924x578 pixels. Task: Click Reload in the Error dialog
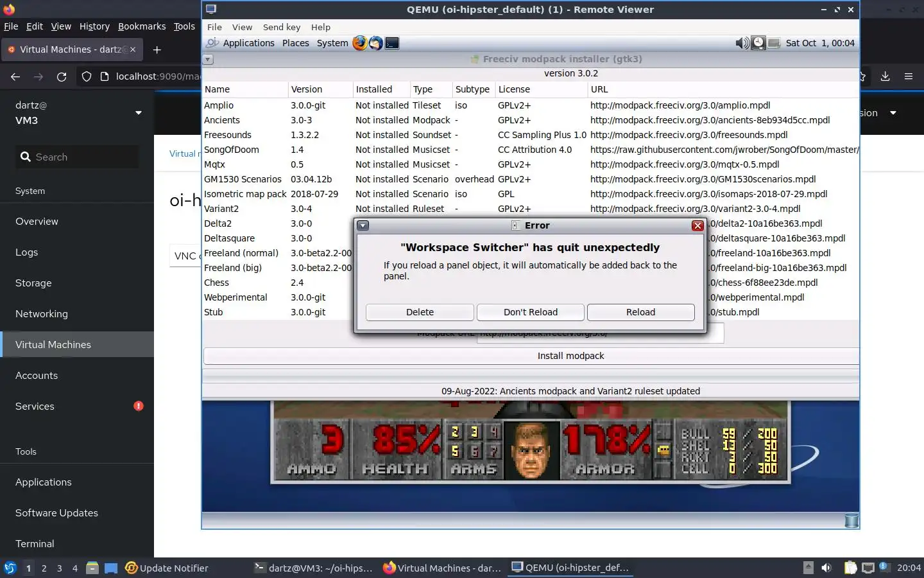click(x=641, y=312)
